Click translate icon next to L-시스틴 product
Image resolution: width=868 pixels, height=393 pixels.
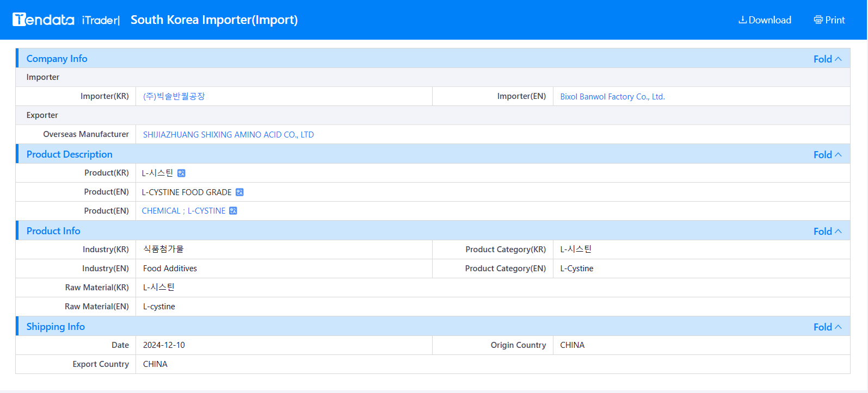181,173
